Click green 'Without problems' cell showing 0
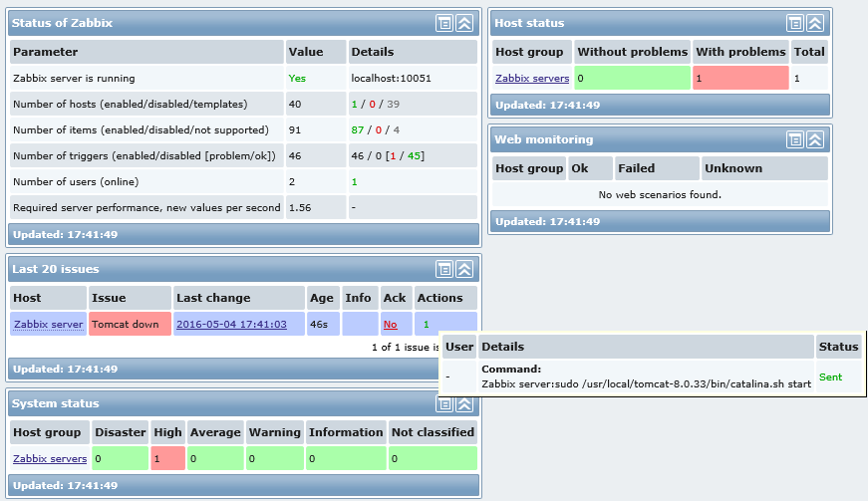 pyautogui.click(x=632, y=78)
